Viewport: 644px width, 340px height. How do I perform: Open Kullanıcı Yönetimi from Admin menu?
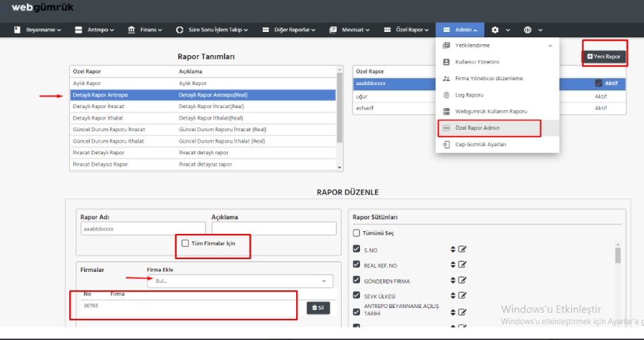point(497,62)
